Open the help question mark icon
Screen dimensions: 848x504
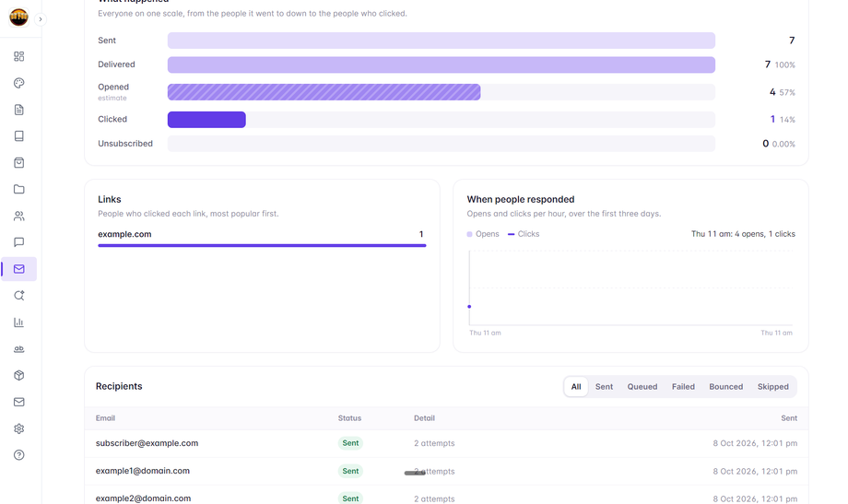coord(19,455)
